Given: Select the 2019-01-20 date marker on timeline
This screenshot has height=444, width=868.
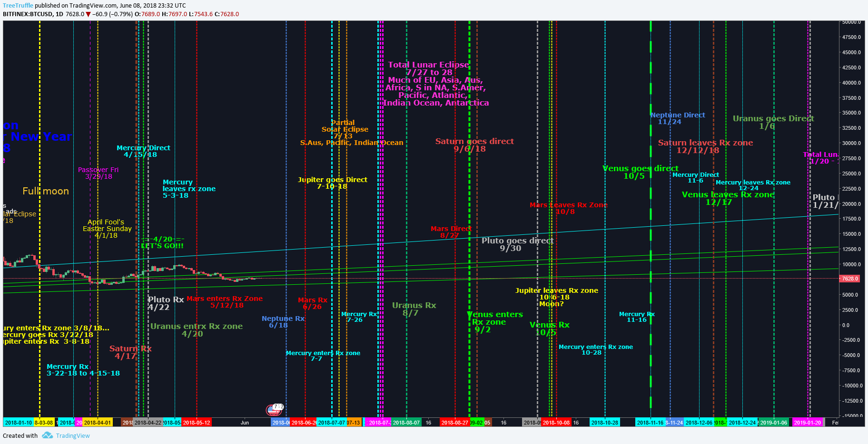Looking at the screenshot, I should 808,423.
